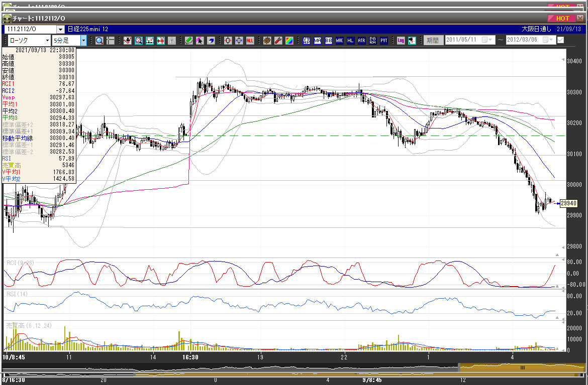Toggle the BB Bollinger Bands indicator
The height and width of the screenshot is (385, 588).
328,40
